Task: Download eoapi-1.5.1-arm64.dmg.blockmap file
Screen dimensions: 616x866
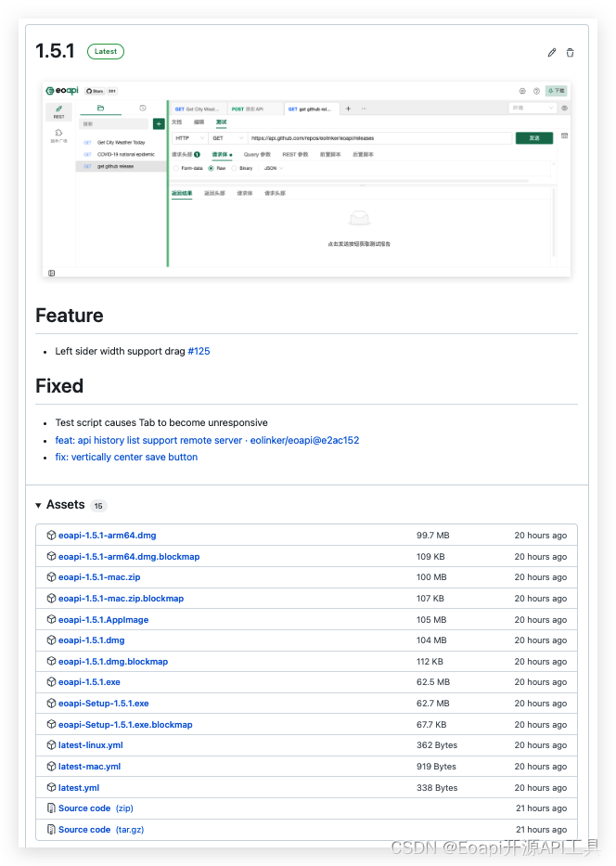Action: pos(129,557)
